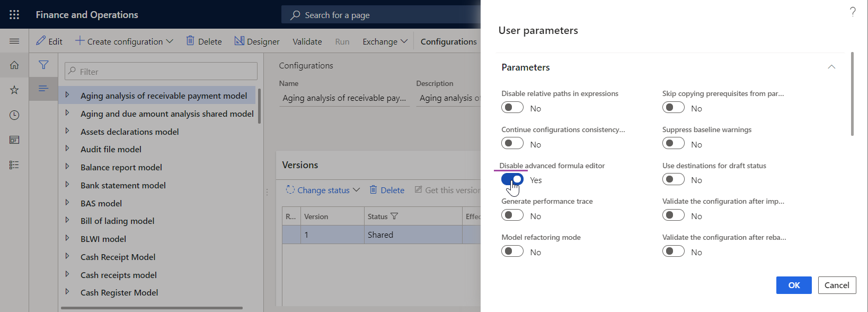Viewport: 868px width, 312px height.
Task: Open Recent clock icon in sidebar
Action: click(14, 115)
